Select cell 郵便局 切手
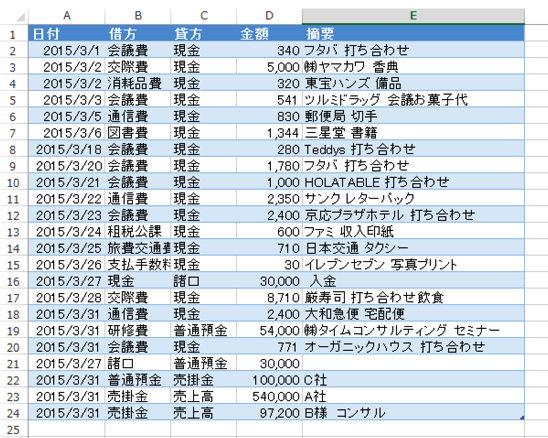The width and height of the screenshot is (548, 438). (x=413, y=116)
